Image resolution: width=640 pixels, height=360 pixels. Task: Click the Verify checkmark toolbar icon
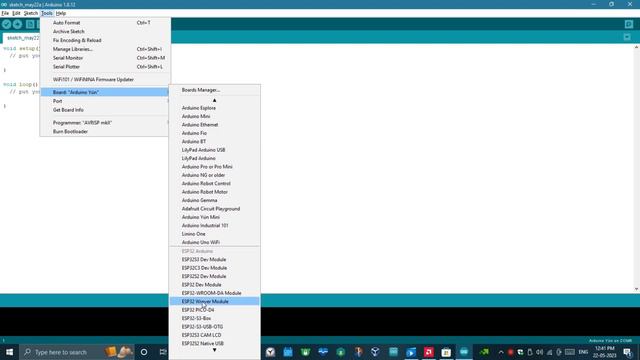(x=7, y=24)
